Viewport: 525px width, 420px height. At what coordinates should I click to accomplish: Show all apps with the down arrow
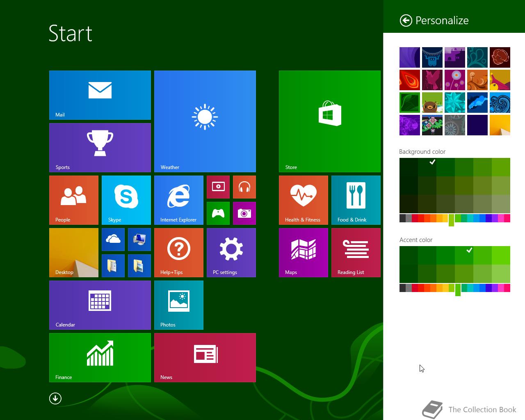(55, 398)
